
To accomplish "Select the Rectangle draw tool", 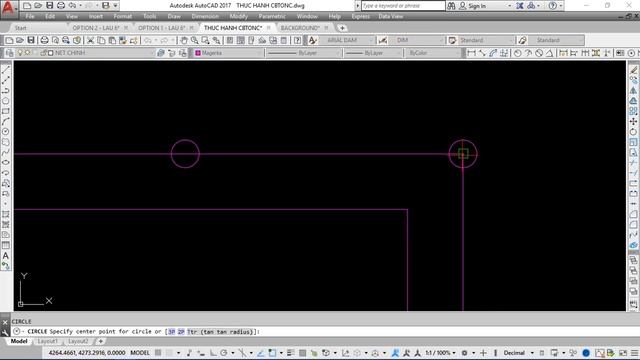I will [6, 111].
